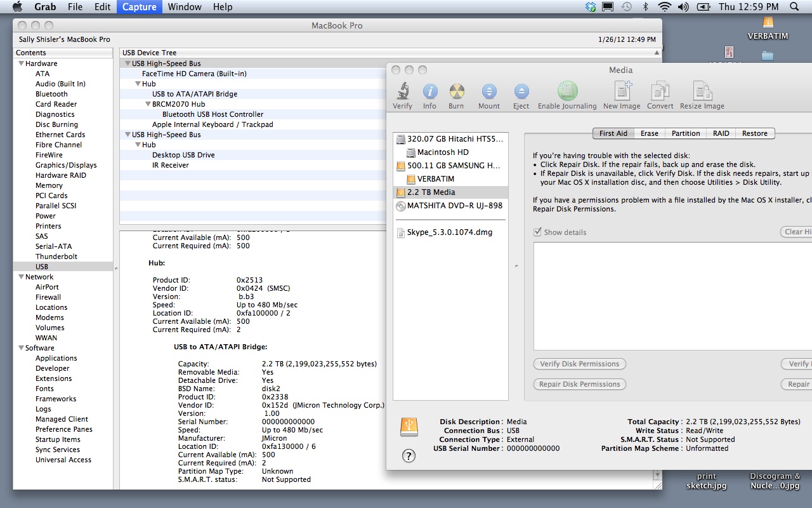Image resolution: width=812 pixels, height=508 pixels.
Task: Collapse USB High-Speed Bus below Apple Internal Keyboard
Action: coord(127,135)
